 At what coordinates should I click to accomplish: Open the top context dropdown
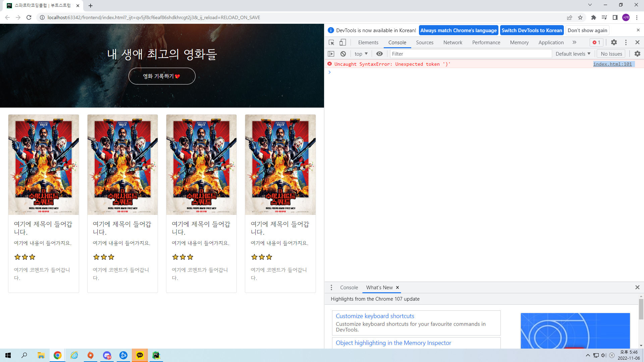[361, 54]
